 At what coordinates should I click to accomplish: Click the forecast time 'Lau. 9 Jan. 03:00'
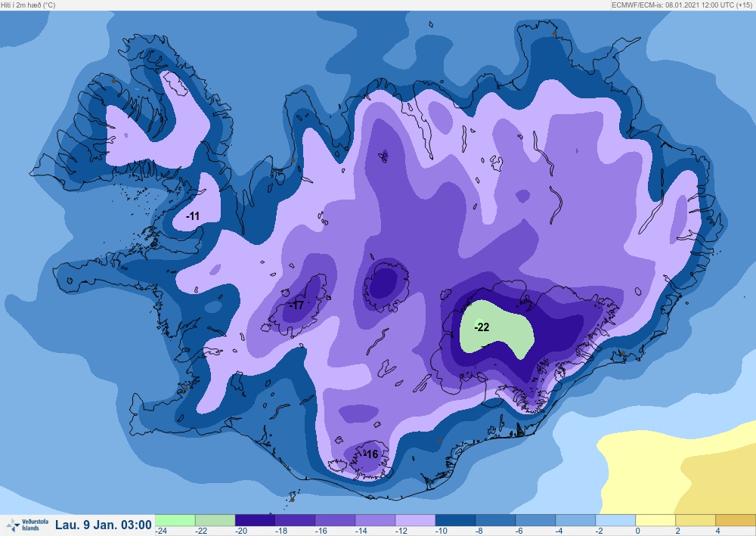tap(103, 525)
